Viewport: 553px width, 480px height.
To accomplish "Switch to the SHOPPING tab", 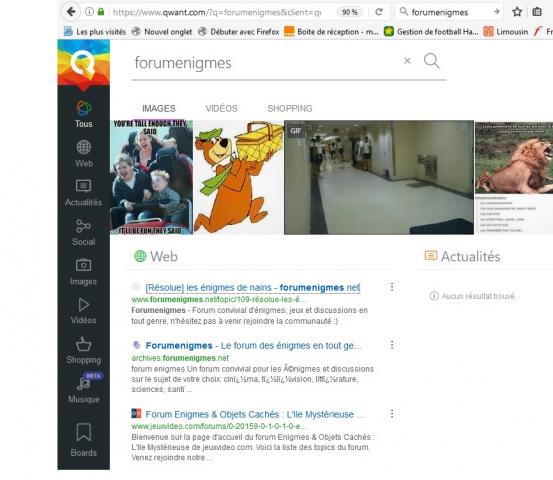I will point(290,109).
